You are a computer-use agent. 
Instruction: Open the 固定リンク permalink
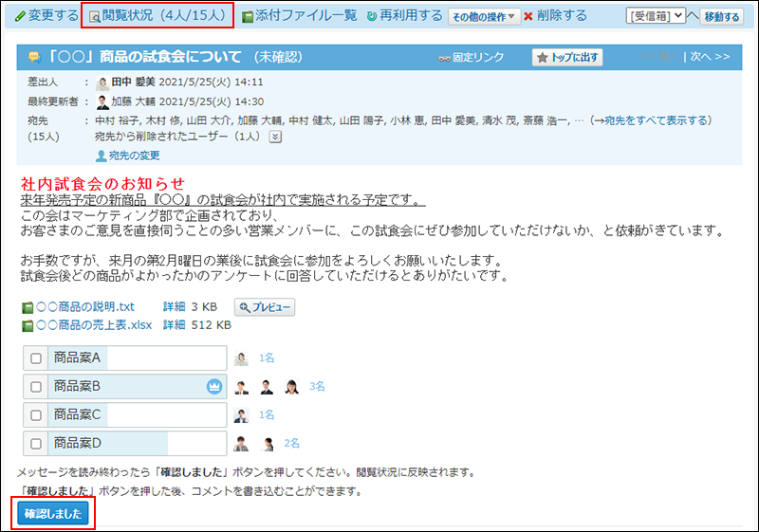click(x=471, y=58)
